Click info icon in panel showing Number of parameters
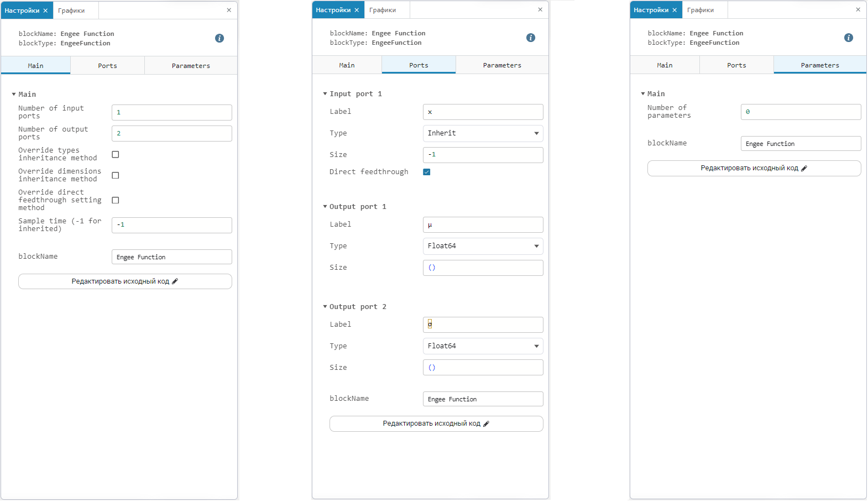The height and width of the screenshot is (502, 868). (x=849, y=38)
